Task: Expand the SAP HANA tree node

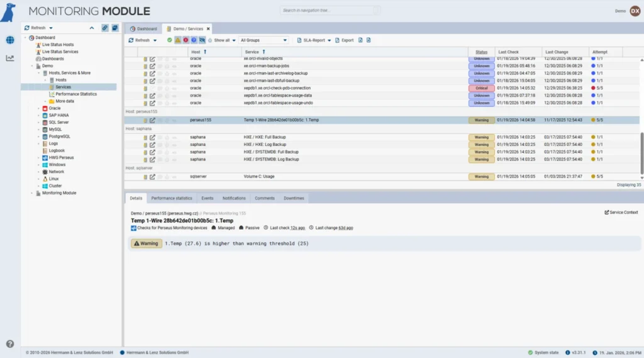Action: pos(38,116)
